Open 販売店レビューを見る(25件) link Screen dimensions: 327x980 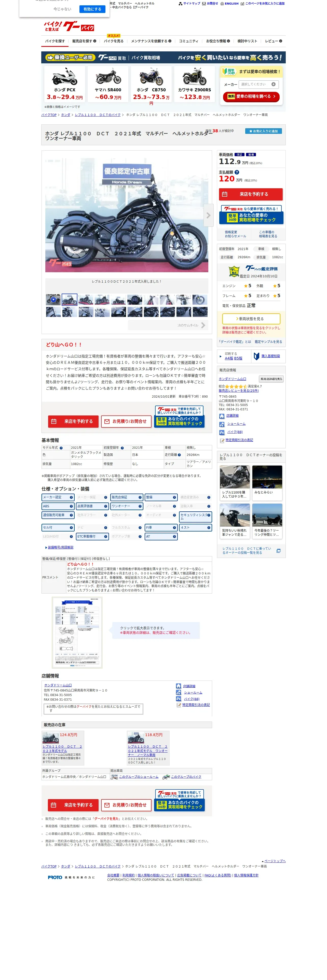[x=238, y=391]
